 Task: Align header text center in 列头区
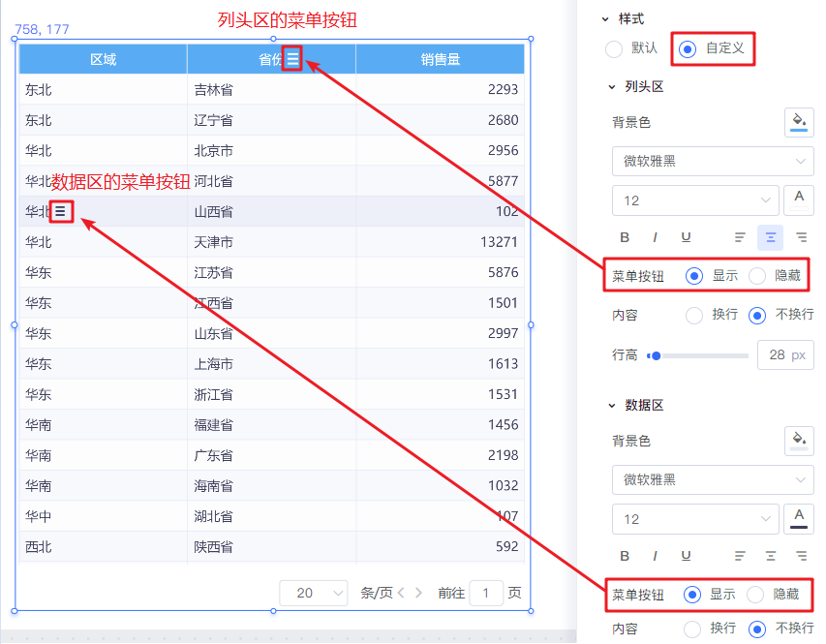point(770,237)
